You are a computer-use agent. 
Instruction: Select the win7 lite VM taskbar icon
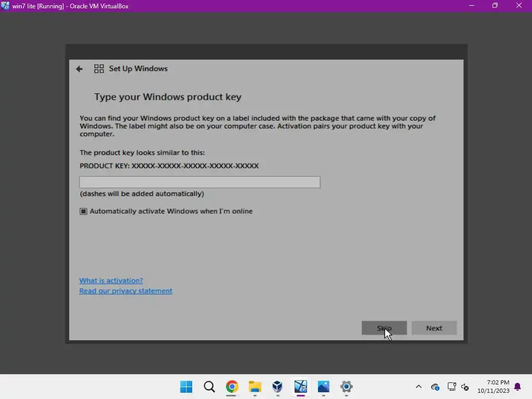pyautogui.click(x=301, y=387)
